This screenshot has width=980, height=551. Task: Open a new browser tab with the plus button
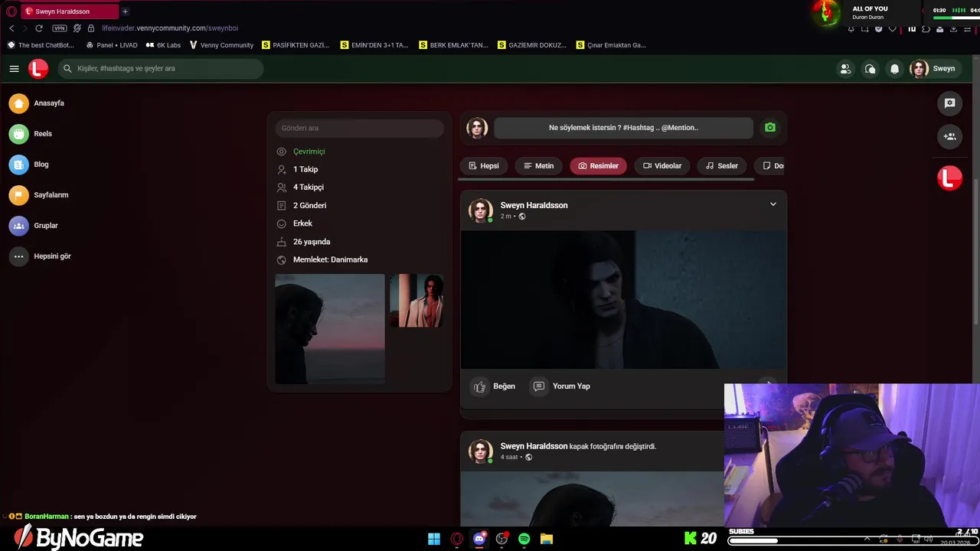point(125,11)
